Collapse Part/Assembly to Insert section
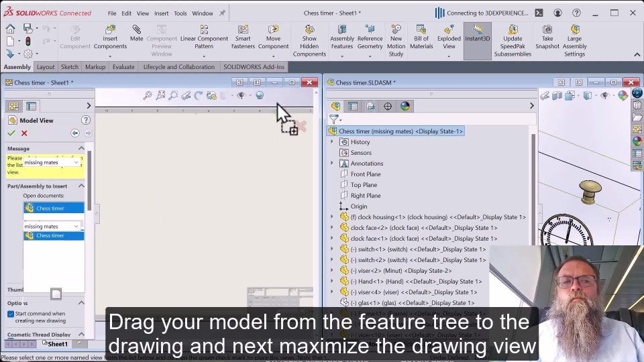The height and width of the screenshot is (362, 644). tap(81, 186)
